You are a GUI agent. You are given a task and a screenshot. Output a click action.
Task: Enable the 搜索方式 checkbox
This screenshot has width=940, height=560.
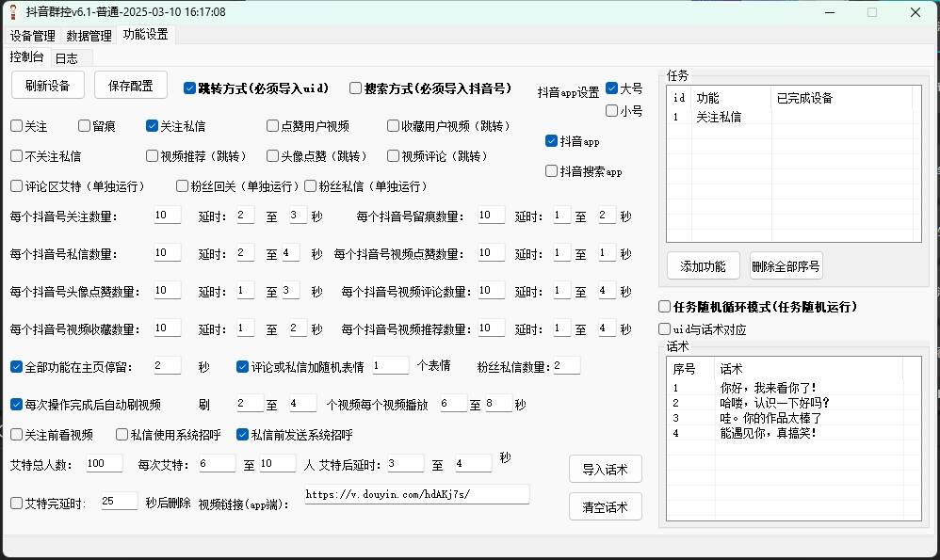pos(355,87)
